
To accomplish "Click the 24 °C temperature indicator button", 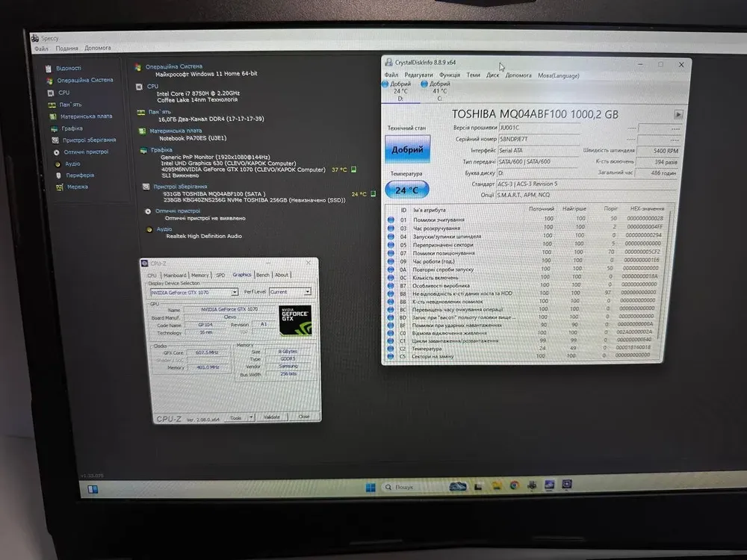I will (x=407, y=190).
